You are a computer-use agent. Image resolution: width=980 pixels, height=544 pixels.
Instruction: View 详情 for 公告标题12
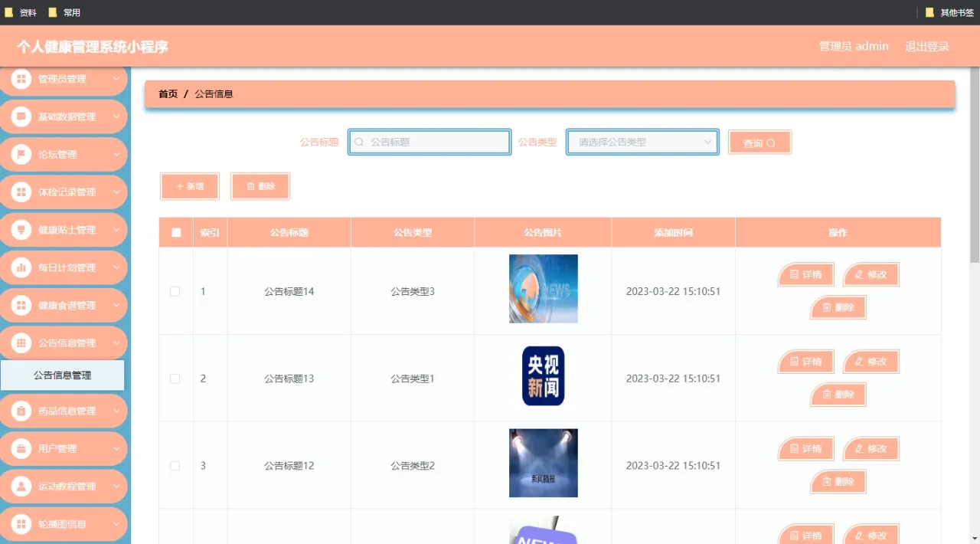coord(805,449)
